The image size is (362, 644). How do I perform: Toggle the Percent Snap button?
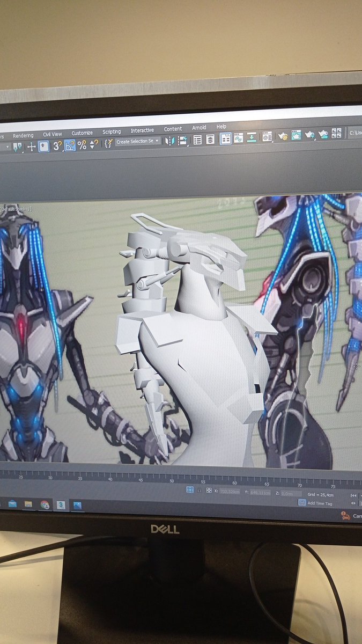82,144
